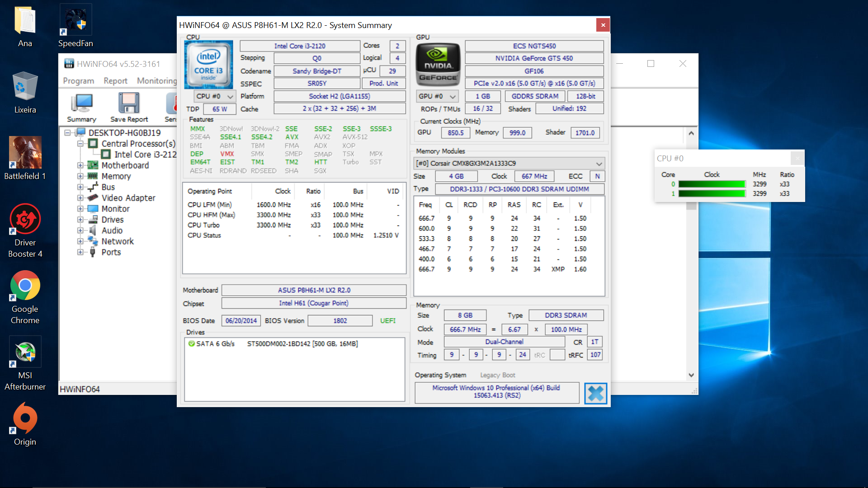Open the Report menu

point(115,81)
